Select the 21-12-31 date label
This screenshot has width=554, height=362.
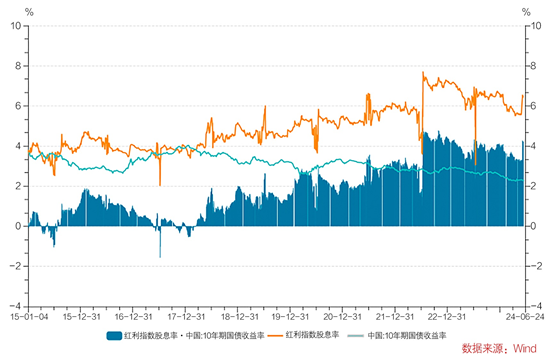[x=395, y=316]
